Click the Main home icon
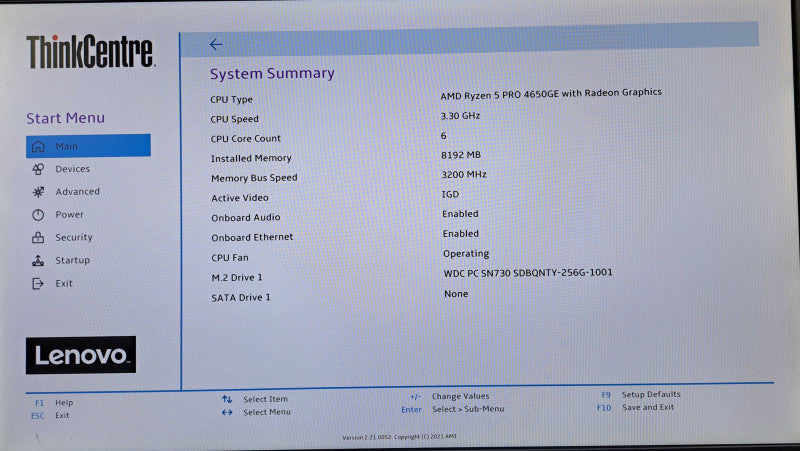The height and width of the screenshot is (451, 800). pyautogui.click(x=38, y=146)
